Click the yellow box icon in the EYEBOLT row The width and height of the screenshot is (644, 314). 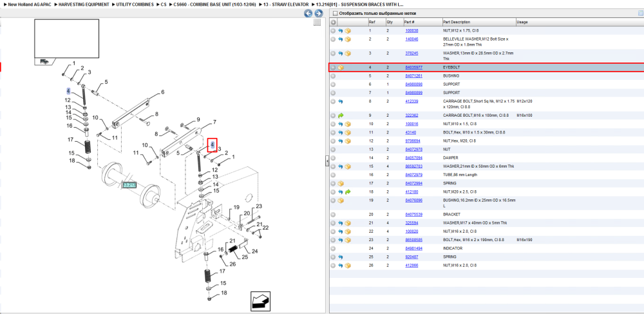(x=341, y=68)
